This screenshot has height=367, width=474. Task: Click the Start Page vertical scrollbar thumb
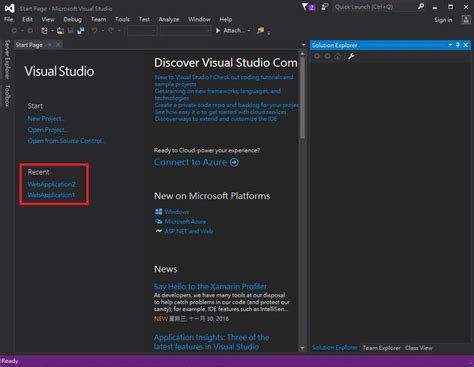(x=302, y=98)
